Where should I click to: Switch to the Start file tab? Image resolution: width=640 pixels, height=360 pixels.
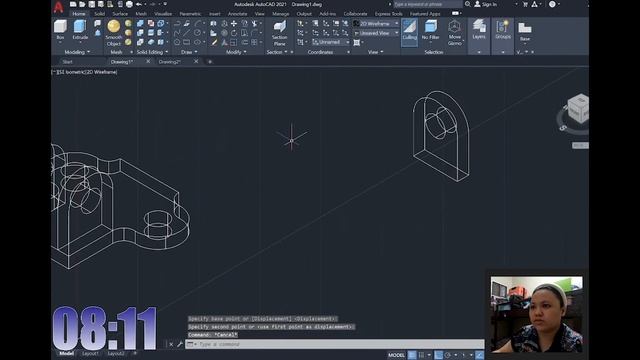point(68,62)
